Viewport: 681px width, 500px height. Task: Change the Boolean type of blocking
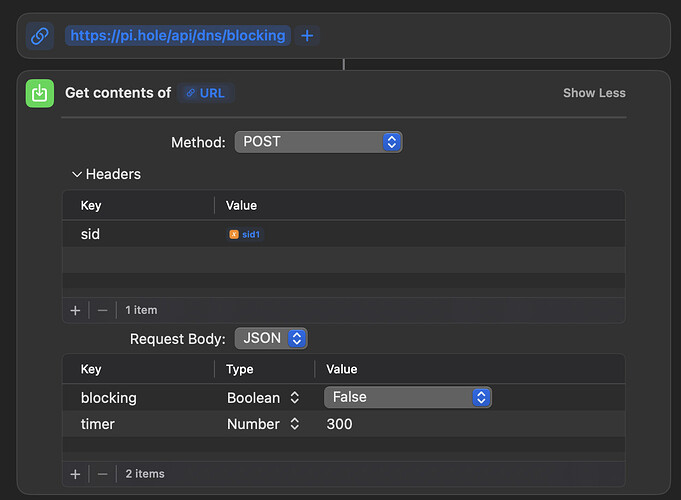263,397
